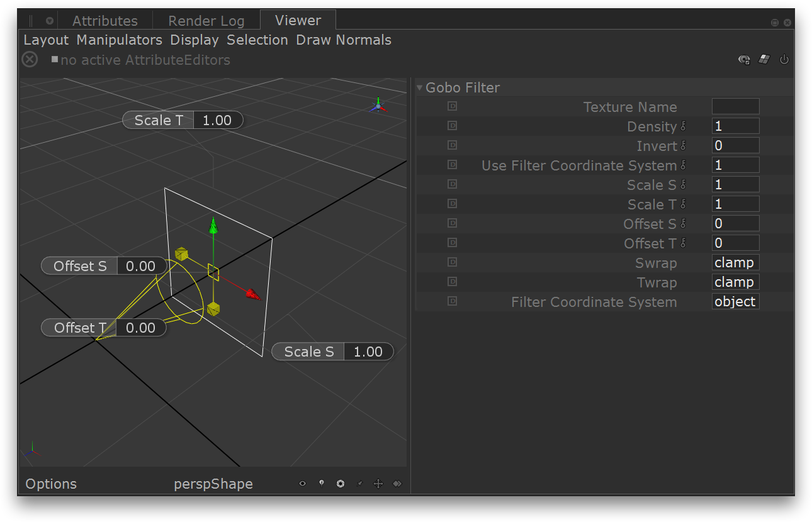Screen dimensions: 812x522
Task: Switch to the Render Log tab
Action: [206, 21]
